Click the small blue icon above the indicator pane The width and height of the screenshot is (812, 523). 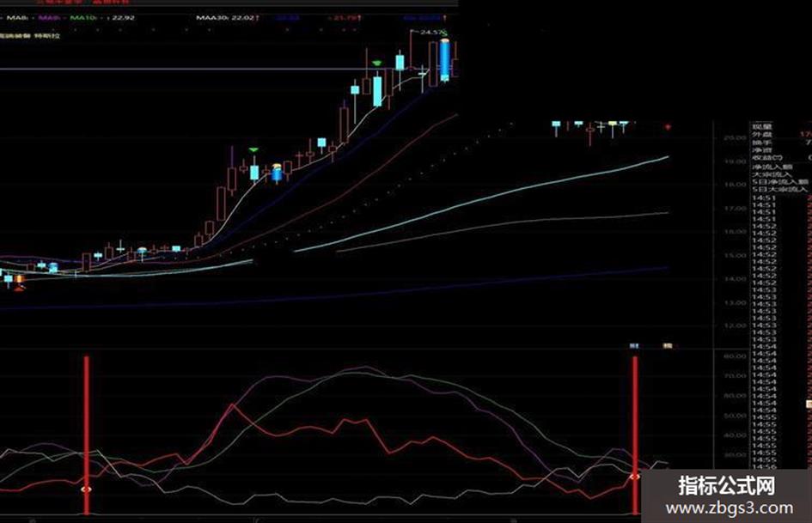[634, 345]
